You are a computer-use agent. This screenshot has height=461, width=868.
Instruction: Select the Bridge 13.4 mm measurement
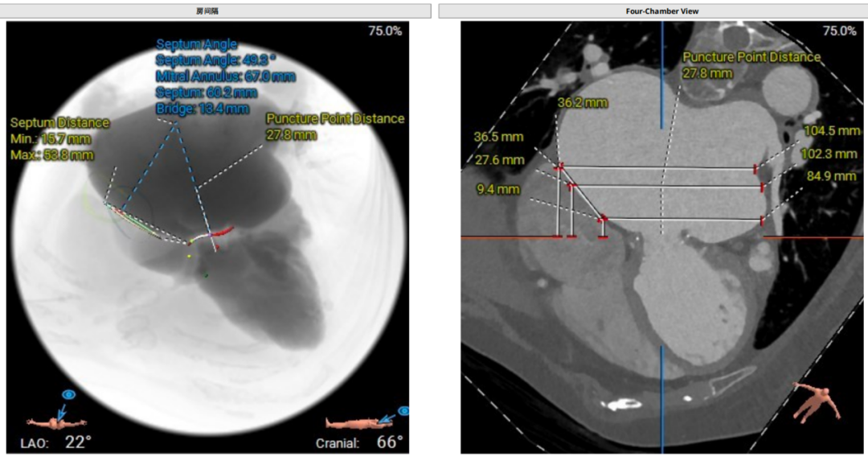coord(202,108)
